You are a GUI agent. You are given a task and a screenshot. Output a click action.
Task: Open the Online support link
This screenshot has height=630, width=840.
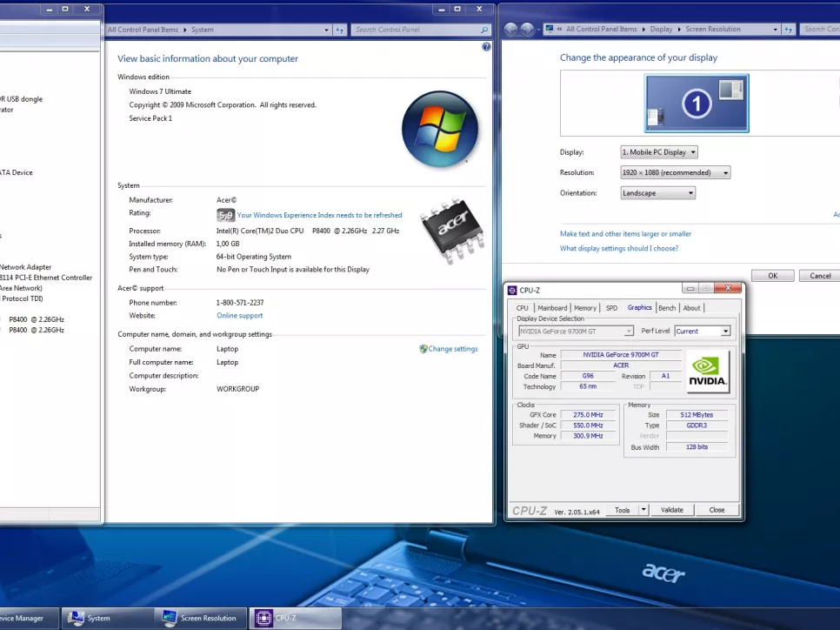tap(239, 316)
